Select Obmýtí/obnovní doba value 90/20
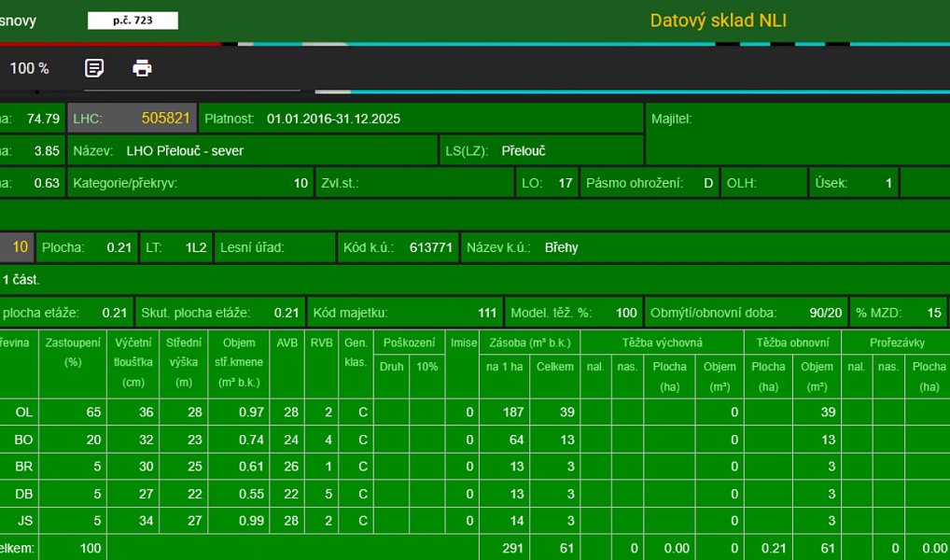 826,313
